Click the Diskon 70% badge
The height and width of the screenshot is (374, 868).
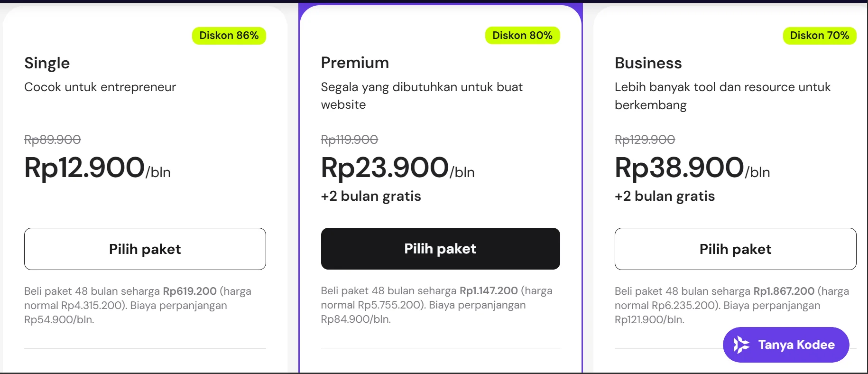819,36
